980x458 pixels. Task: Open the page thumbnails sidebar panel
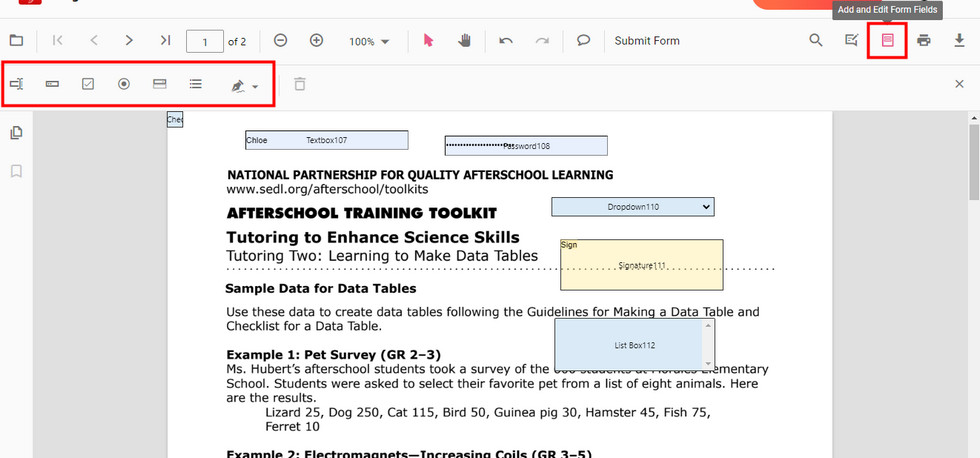pyautogui.click(x=16, y=133)
